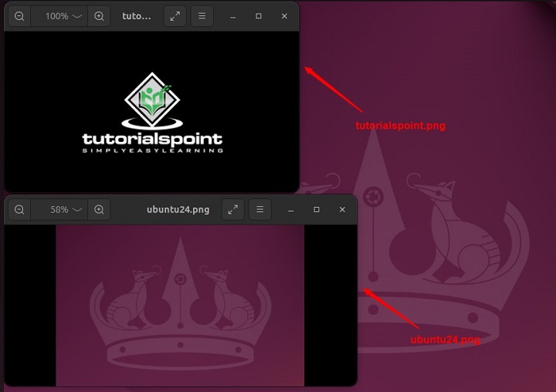Click the ubuntu24.png title text
The width and height of the screenshot is (556, 392).
tap(178, 209)
